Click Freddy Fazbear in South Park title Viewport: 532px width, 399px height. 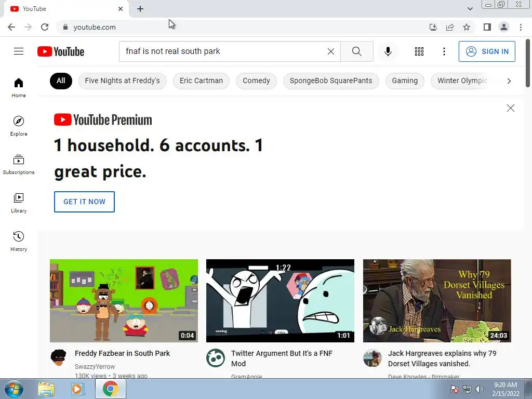(122, 353)
